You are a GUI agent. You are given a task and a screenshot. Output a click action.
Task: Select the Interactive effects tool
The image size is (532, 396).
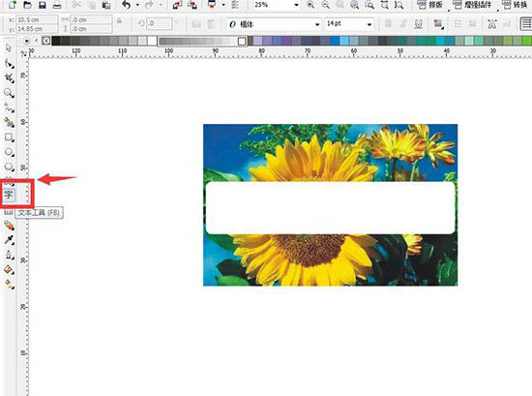click(x=9, y=225)
